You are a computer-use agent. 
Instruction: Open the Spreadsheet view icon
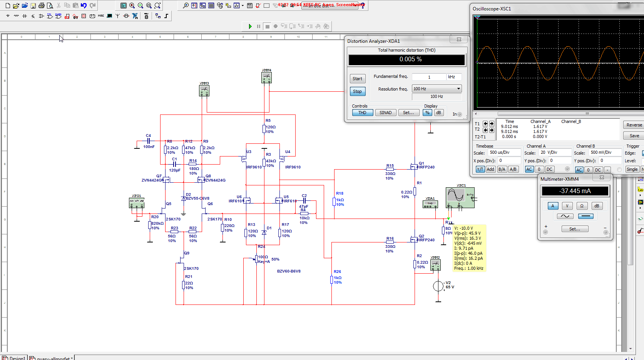point(211,6)
